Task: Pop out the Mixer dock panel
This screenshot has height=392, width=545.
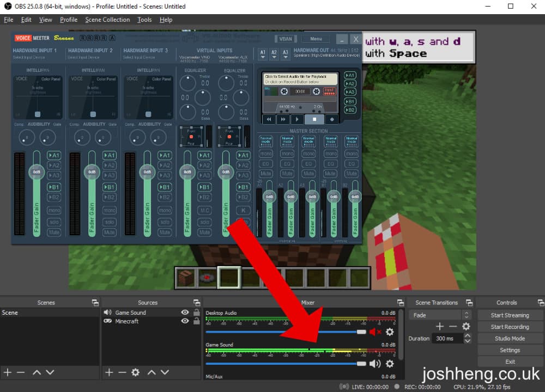Action: (401, 303)
